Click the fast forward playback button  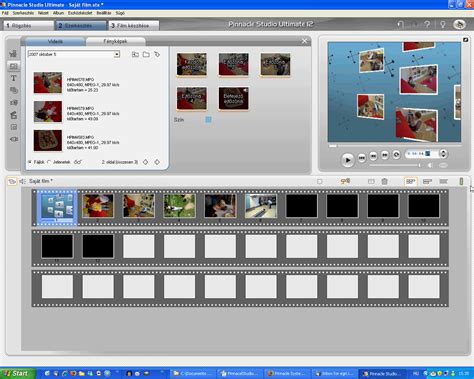[x=385, y=155]
